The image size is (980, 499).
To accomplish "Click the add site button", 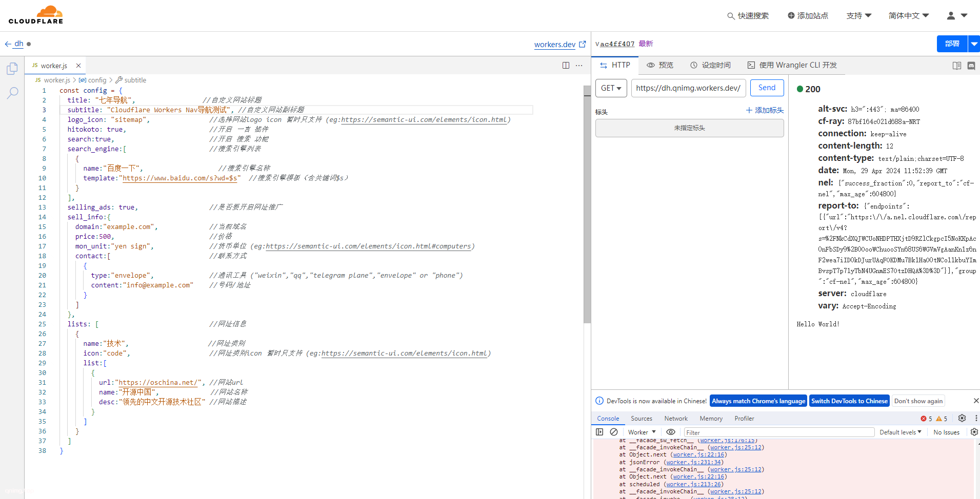I will (x=808, y=16).
